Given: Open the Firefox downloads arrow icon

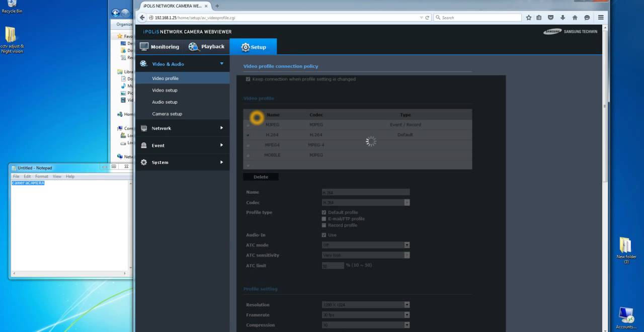Looking at the screenshot, I should [x=563, y=18].
